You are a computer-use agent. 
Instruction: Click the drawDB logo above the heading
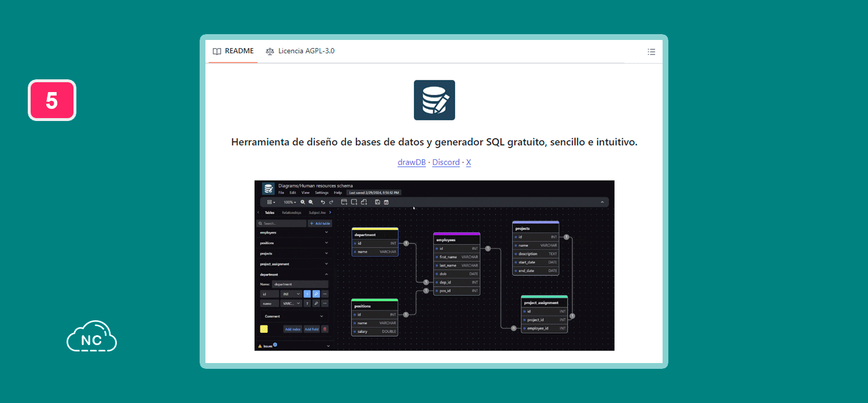click(434, 100)
